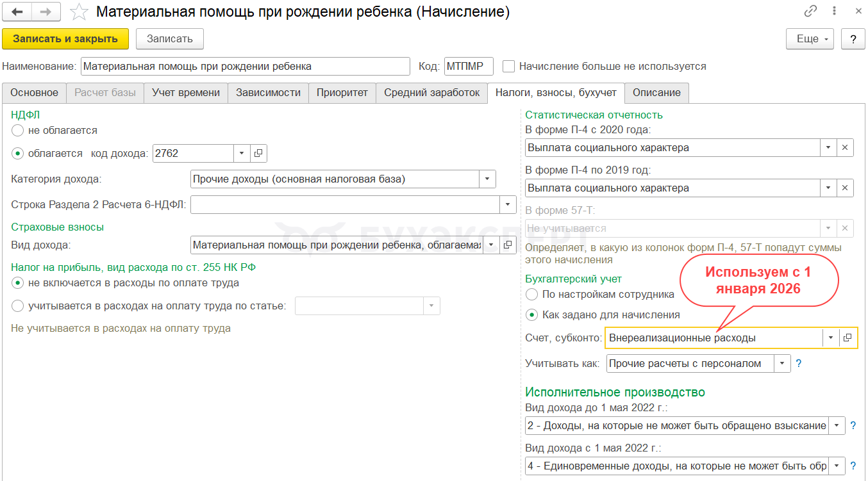Select 'учитывается в расходах на оплату труда'
868x481 pixels.
(x=18, y=306)
